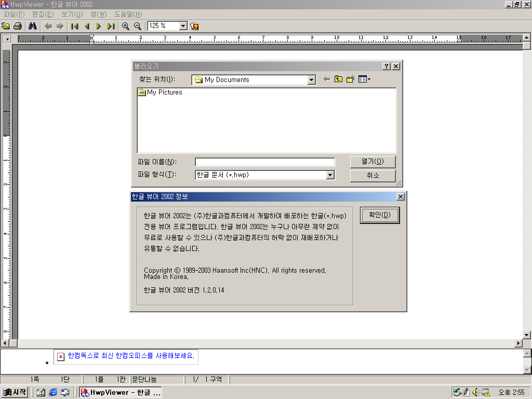Go to next page arrow icon

pyautogui.click(x=99, y=26)
